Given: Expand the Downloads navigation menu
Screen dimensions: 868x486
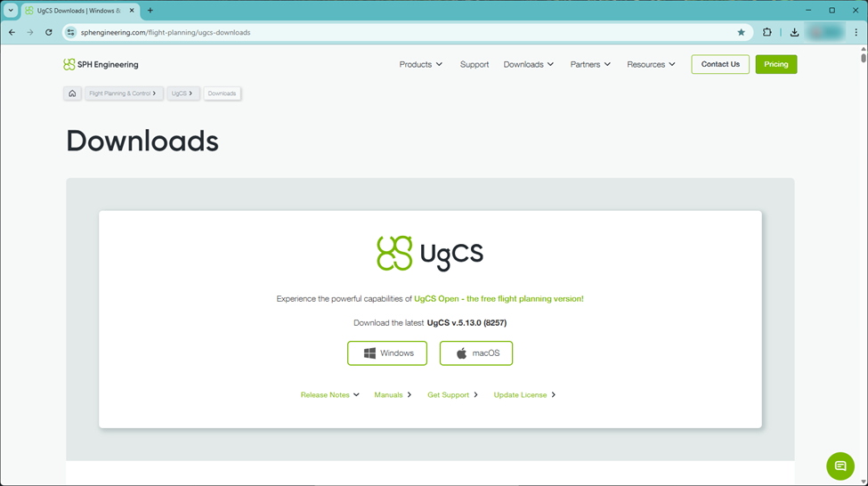Looking at the screenshot, I should pyautogui.click(x=529, y=64).
